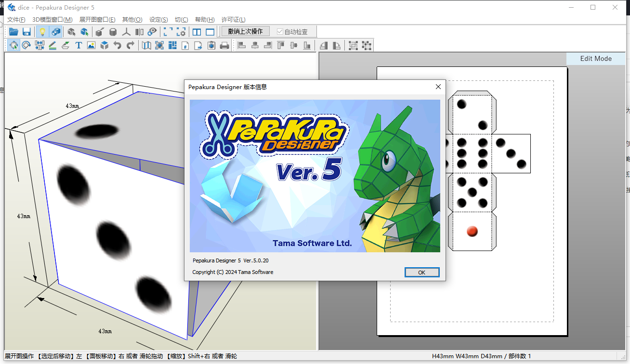Open the 设定(S) menu

[158, 20]
